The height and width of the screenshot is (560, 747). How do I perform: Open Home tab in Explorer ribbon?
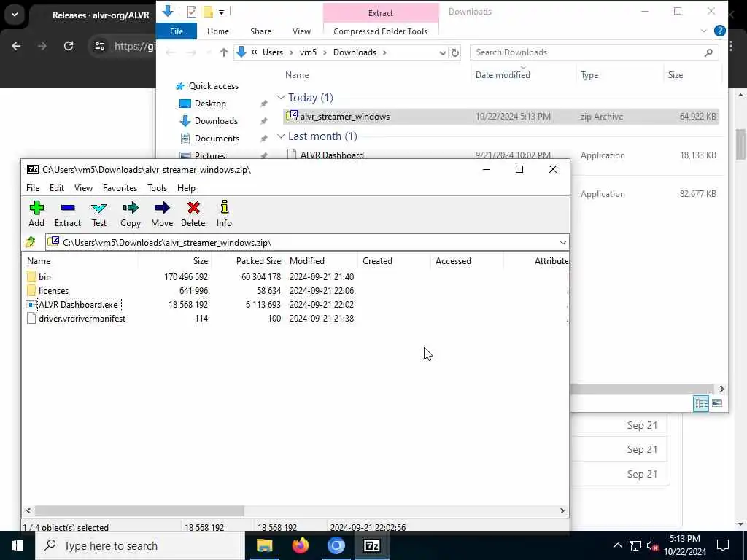point(217,31)
